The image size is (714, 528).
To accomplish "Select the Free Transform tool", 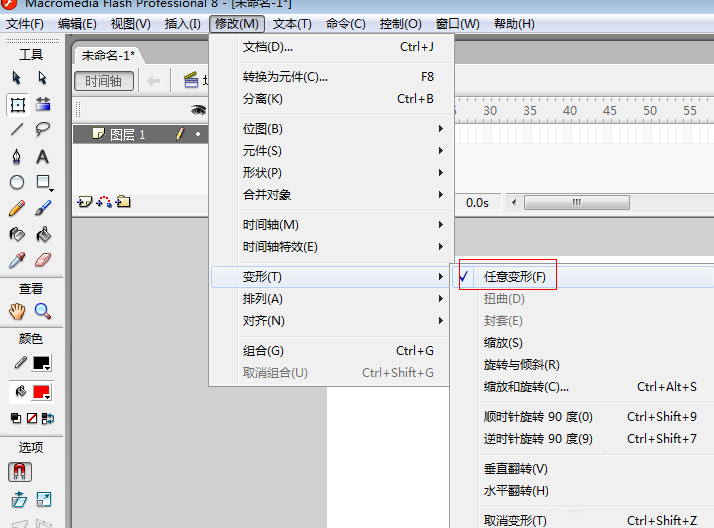I will (x=17, y=105).
